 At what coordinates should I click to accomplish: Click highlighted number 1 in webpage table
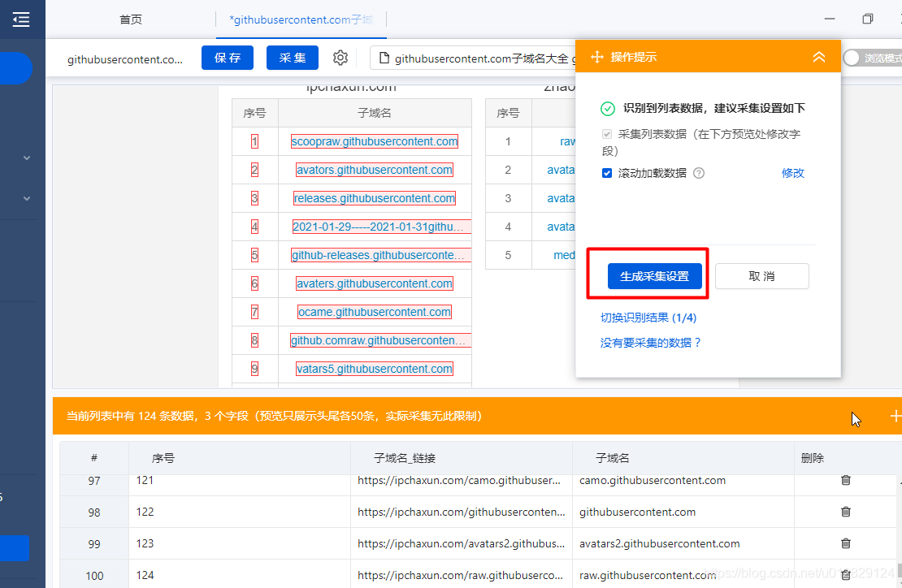click(x=255, y=141)
